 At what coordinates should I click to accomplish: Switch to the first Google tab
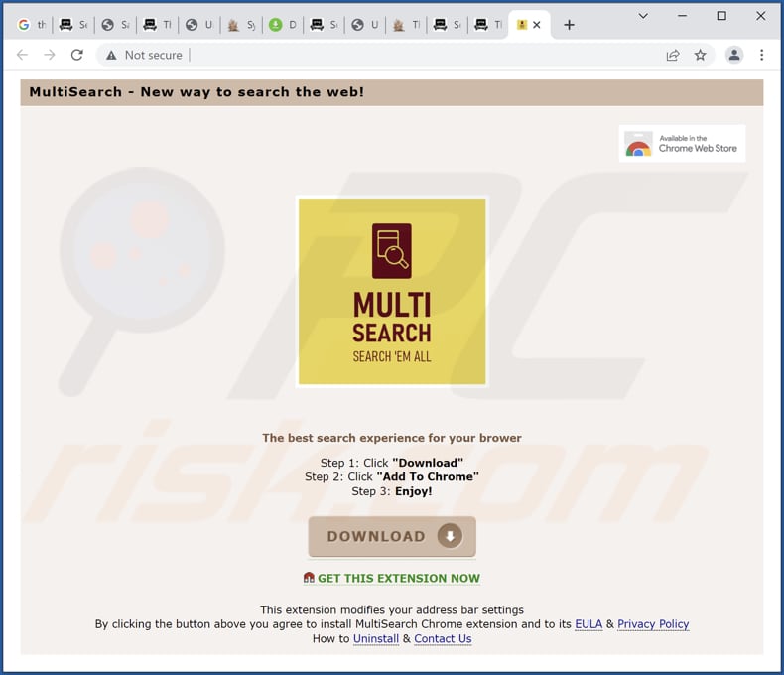(32, 25)
